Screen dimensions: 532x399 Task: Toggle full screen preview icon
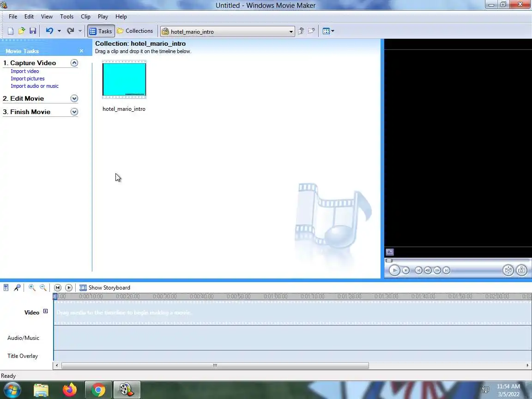390,252
